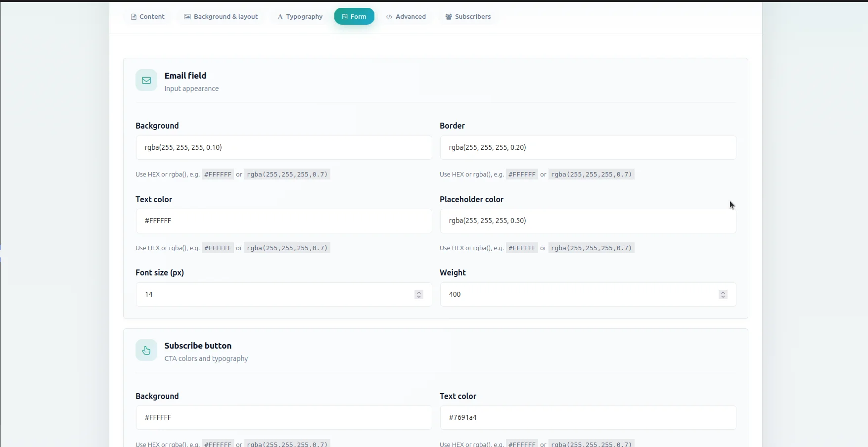Image resolution: width=868 pixels, height=447 pixels.
Task: Click the Font size stepper arrows
Action: [419, 295]
